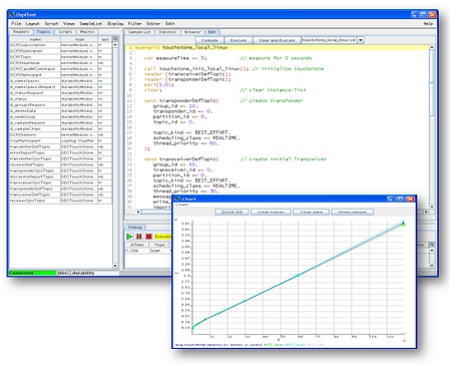
Task: Click the Compile button
Action: [209, 40]
